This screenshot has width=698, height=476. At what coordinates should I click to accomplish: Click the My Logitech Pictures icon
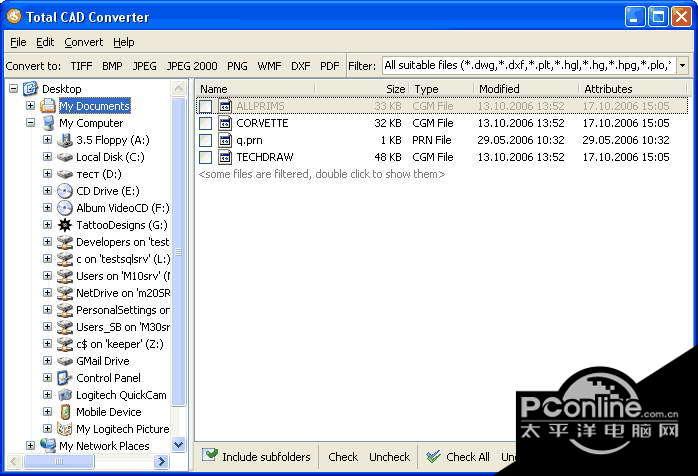pyautogui.click(x=65, y=429)
